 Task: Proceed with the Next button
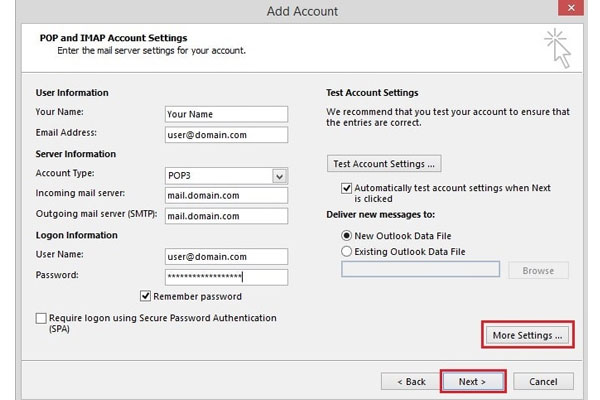pos(473,381)
